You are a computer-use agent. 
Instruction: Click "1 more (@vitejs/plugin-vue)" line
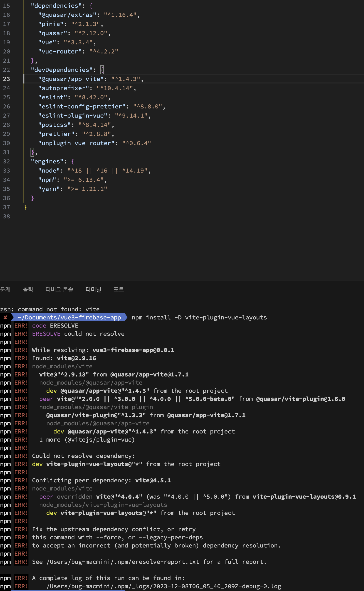87,440
